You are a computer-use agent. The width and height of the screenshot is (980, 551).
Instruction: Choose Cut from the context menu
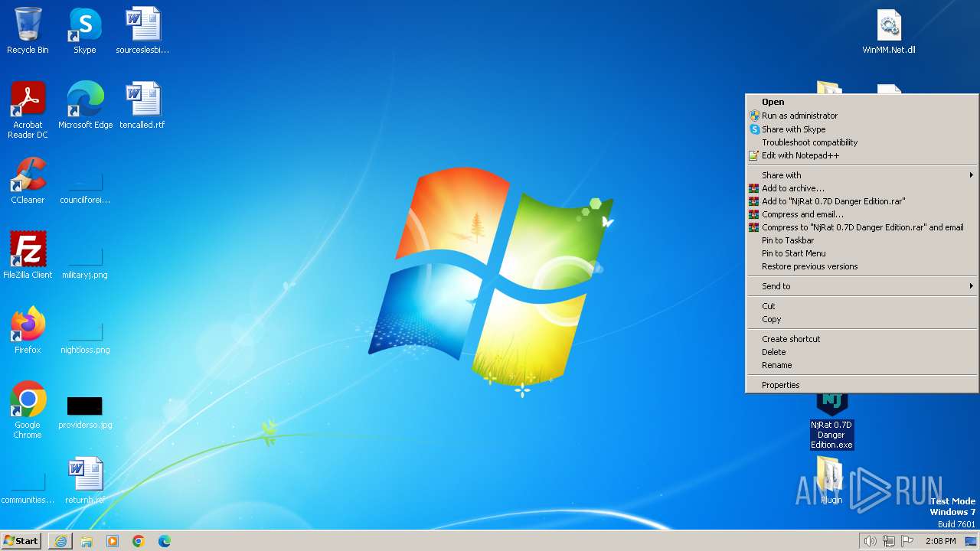(x=862, y=306)
